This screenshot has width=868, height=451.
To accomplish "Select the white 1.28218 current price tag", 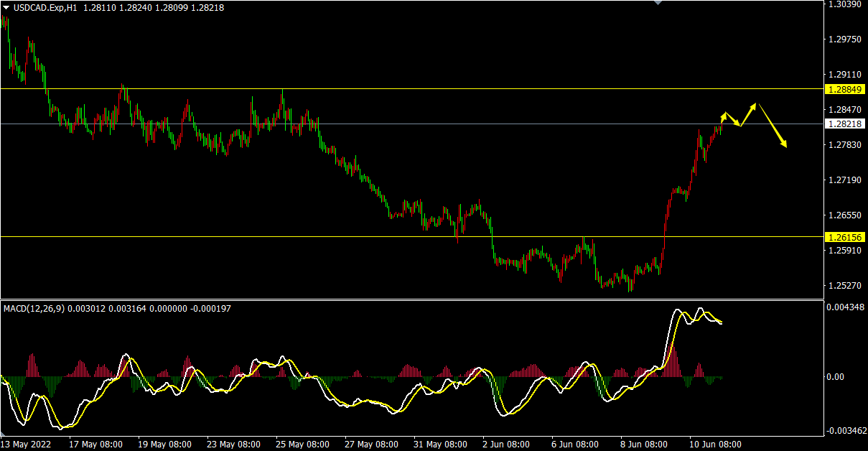I will 845,124.
